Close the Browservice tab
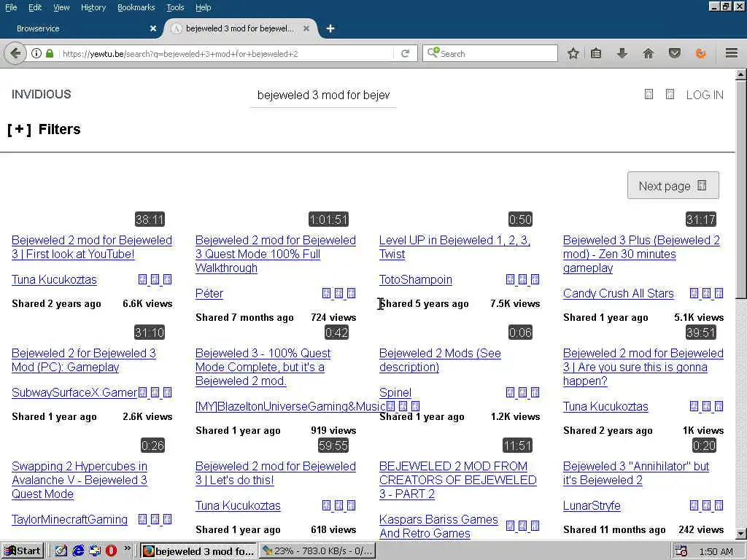Screen dimensions: 747x560 [153, 28]
